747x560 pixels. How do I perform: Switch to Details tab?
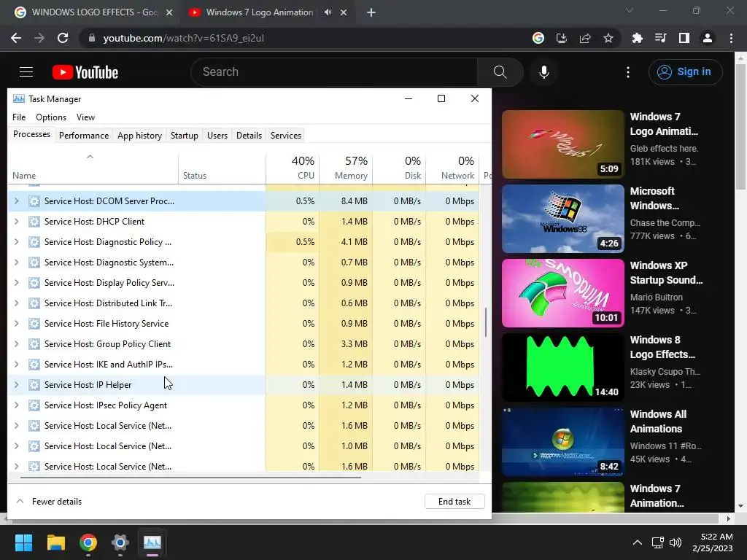pyautogui.click(x=249, y=136)
